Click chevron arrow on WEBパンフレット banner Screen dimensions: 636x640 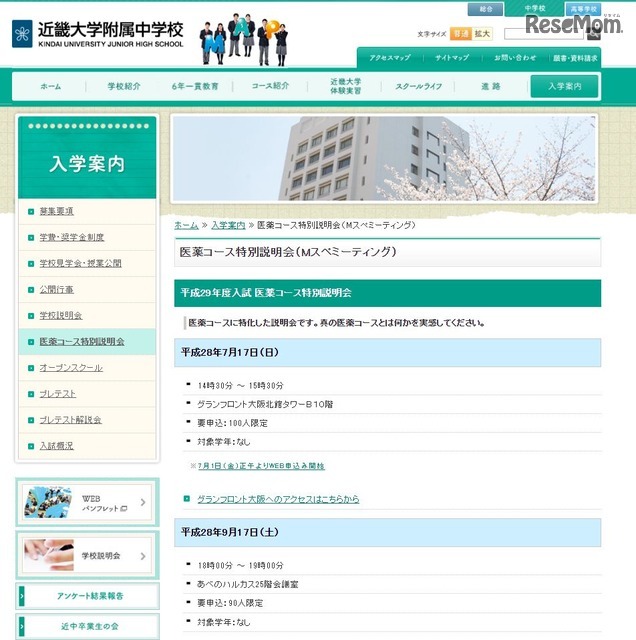(x=143, y=502)
